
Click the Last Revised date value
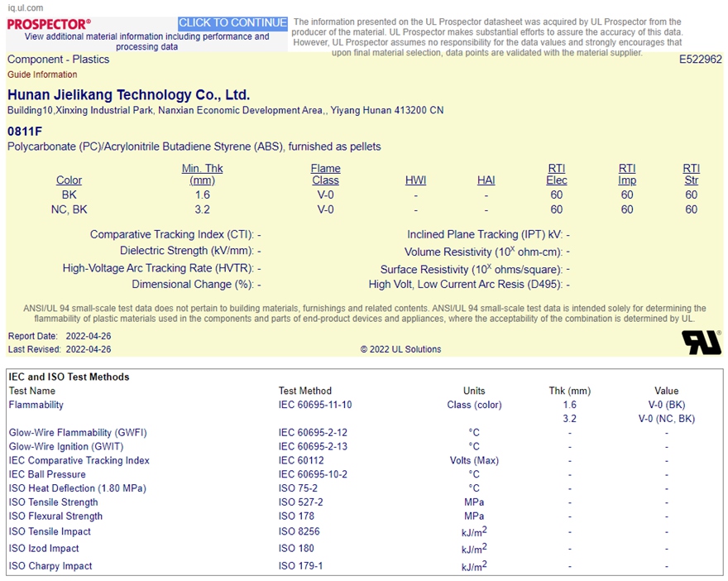point(89,349)
